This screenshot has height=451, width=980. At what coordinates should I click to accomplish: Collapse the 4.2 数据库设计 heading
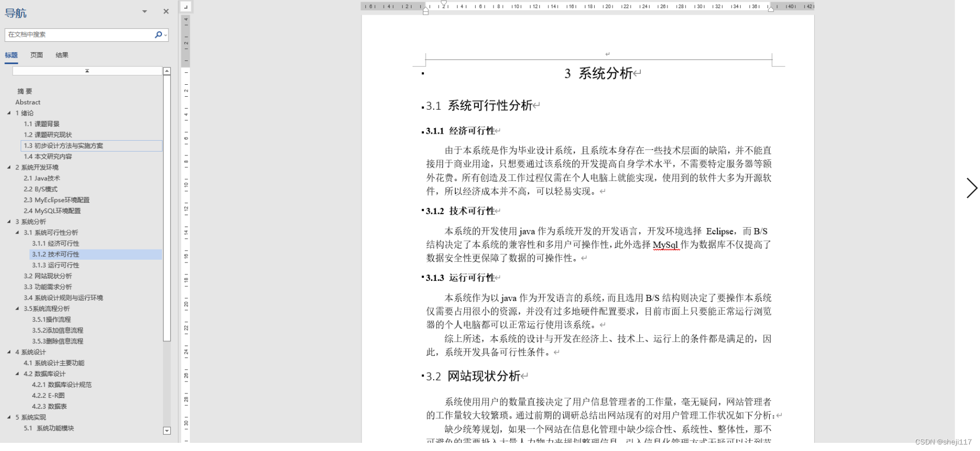point(17,374)
